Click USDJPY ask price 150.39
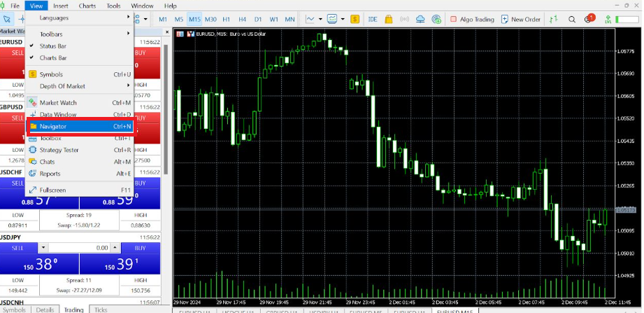Viewport: 644px width, 313px height. tap(120, 264)
